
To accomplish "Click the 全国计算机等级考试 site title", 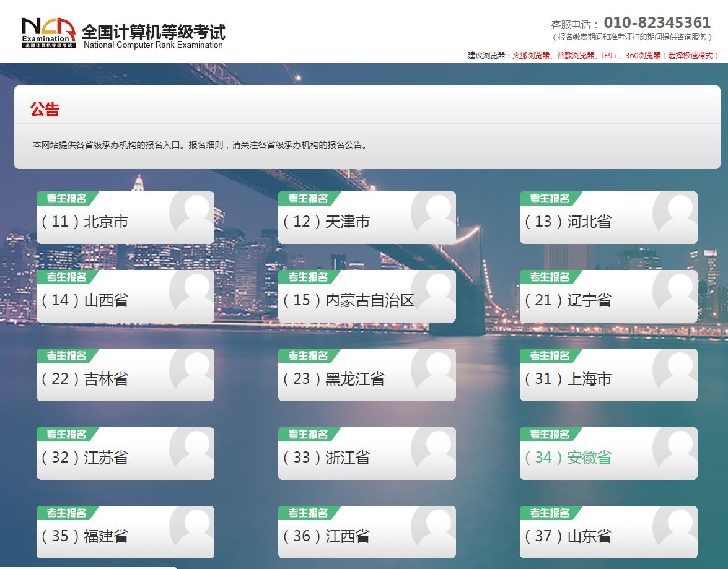I will (x=153, y=32).
